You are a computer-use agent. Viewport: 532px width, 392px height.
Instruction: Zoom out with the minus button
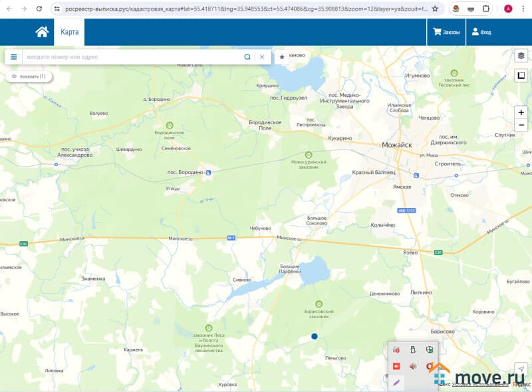(521, 125)
